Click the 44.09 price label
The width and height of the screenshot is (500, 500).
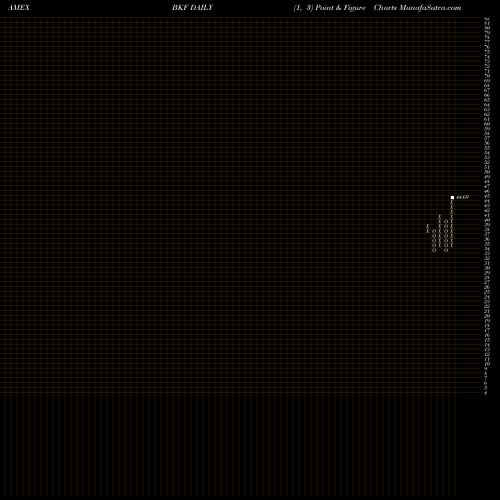[x=463, y=197]
